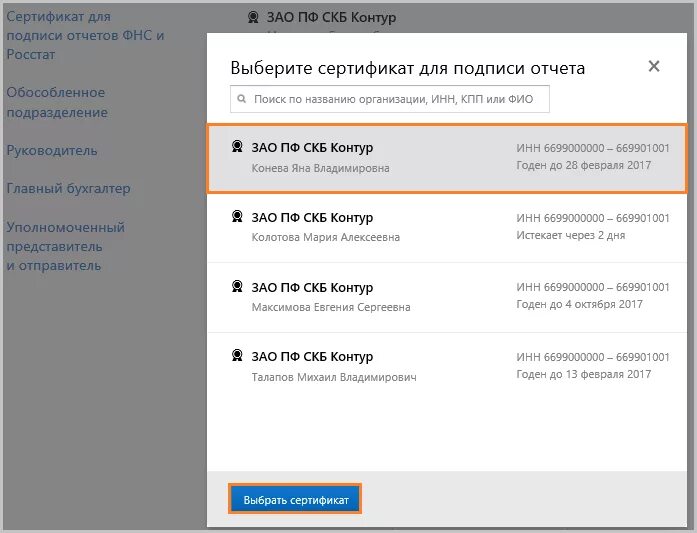Image resolution: width=697 pixels, height=533 pixels.
Task: Click certificate icon in Конева row
Action: (x=237, y=146)
